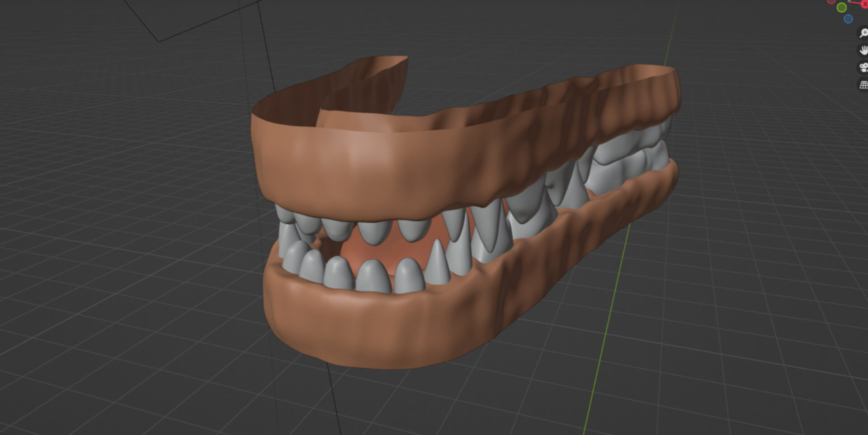Select the pan hand view icon
Image resolution: width=868 pixels, height=435 pixels.
point(863,50)
